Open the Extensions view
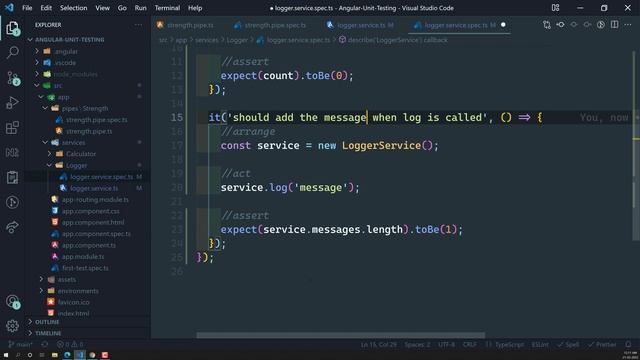 tap(12, 127)
